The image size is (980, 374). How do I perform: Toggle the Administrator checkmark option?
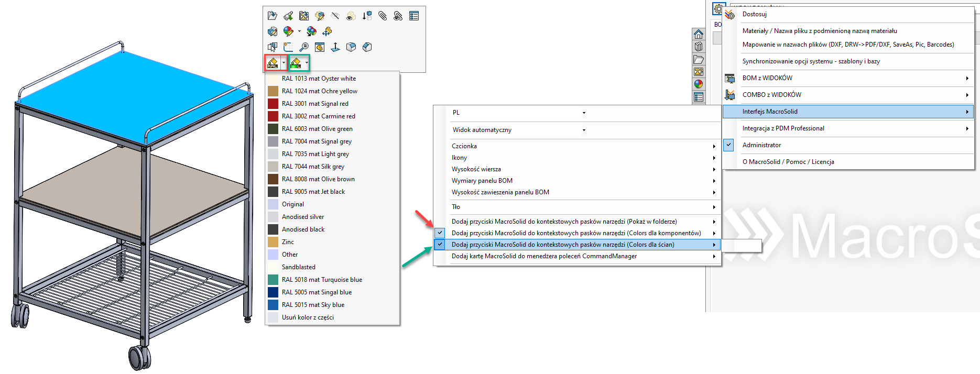coord(728,145)
